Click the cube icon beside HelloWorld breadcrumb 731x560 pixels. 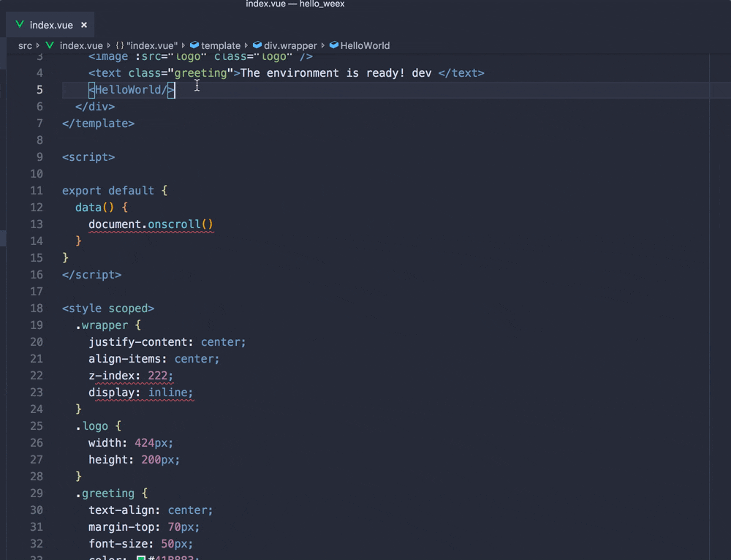pos(334,45)
